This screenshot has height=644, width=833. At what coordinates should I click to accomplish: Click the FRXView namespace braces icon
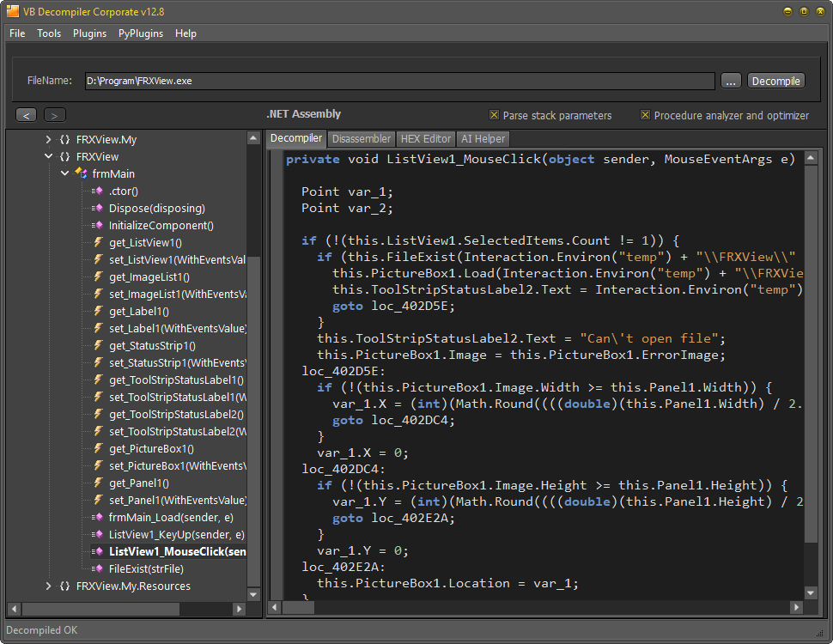tap(63, 156)
